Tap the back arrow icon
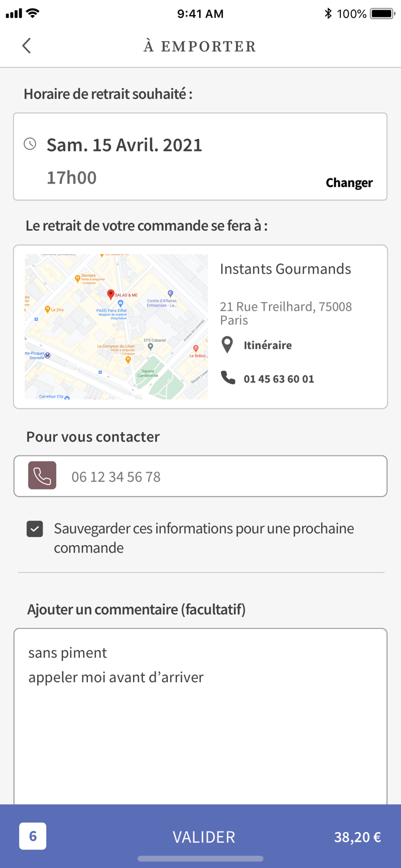Image resolution: width=401 pixels, height=868 pixels. click(27, 46)
